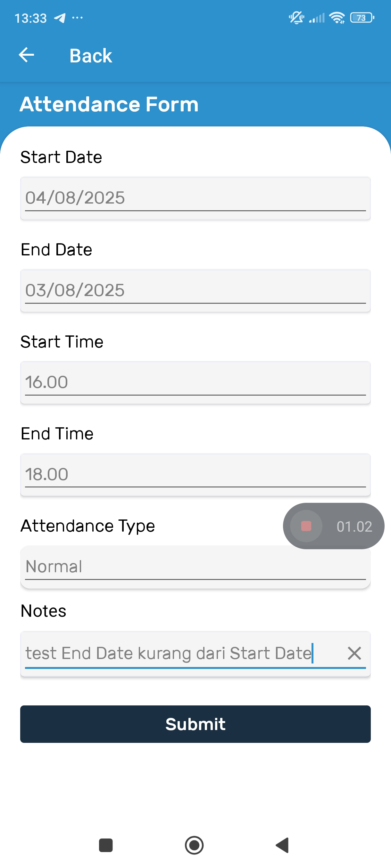
Task: Open the Start Time picker showing 16.00
Action: coord(195,382)
